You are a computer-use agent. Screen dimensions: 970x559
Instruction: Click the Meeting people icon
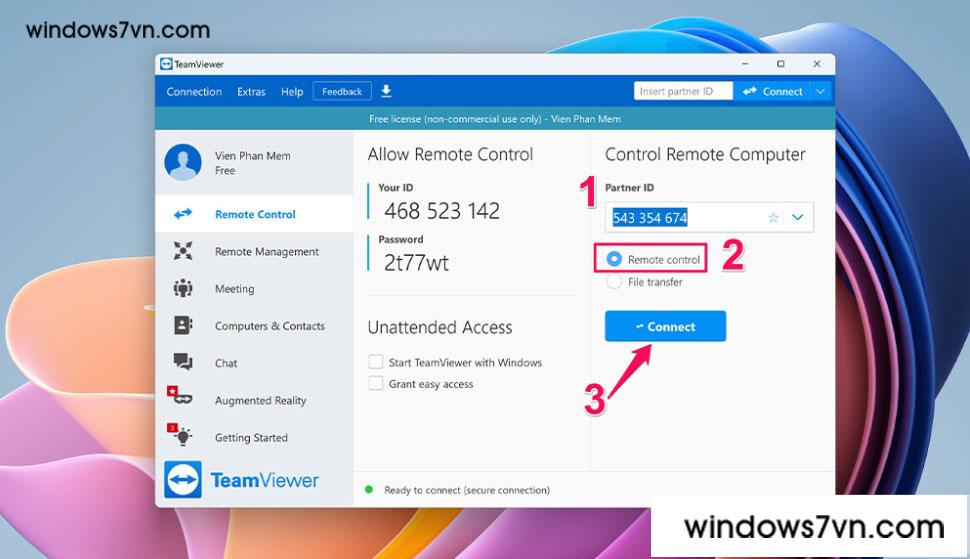click(x=183, y=288)
